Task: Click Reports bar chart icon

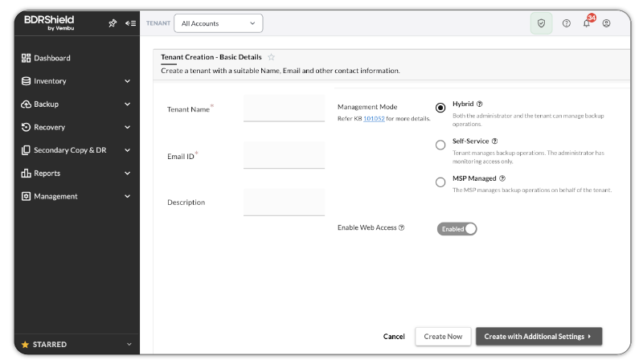Action: tap(26, 173)
